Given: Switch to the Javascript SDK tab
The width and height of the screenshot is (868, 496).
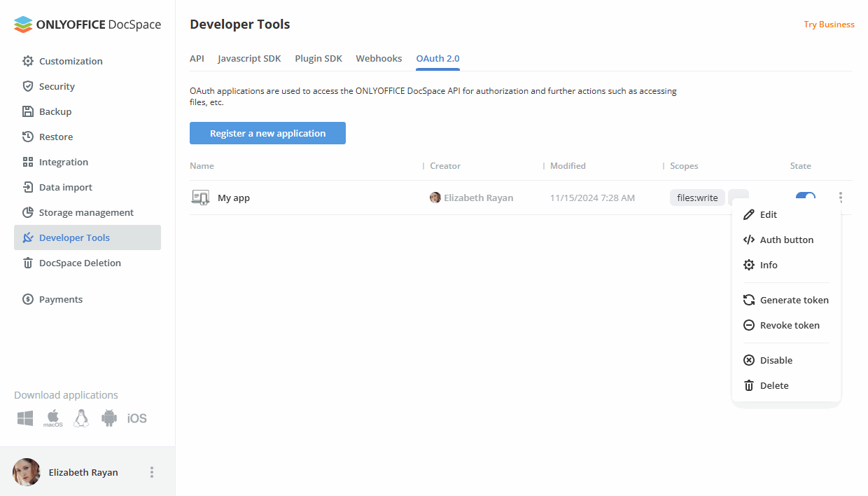Looking at the screenshot, I should 249,58.
